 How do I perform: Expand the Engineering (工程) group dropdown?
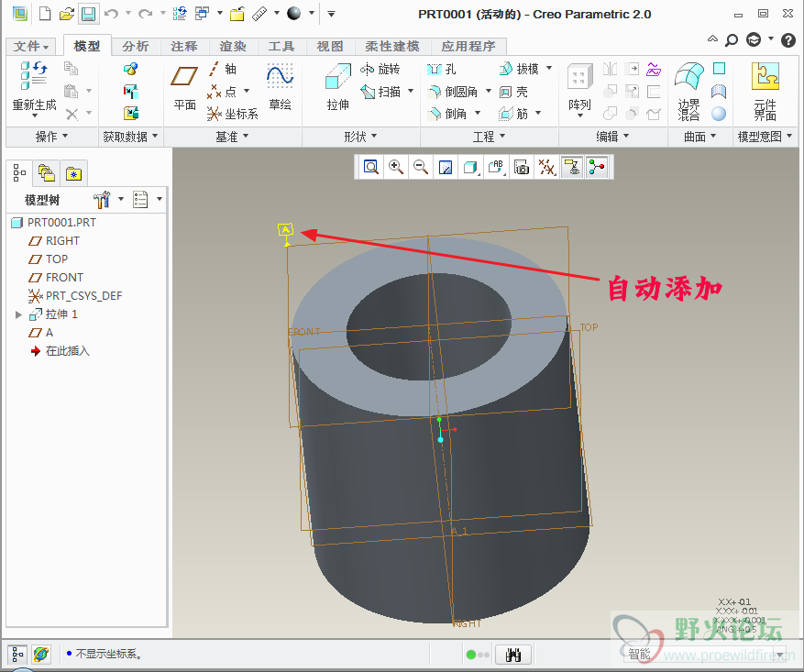click(490, 137)
